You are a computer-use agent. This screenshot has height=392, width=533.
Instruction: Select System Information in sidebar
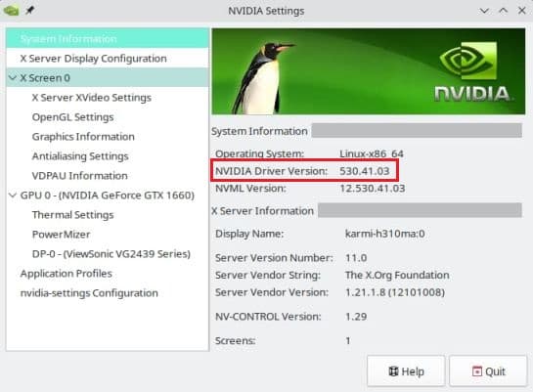pyautogui.click(x=108, y=38)
